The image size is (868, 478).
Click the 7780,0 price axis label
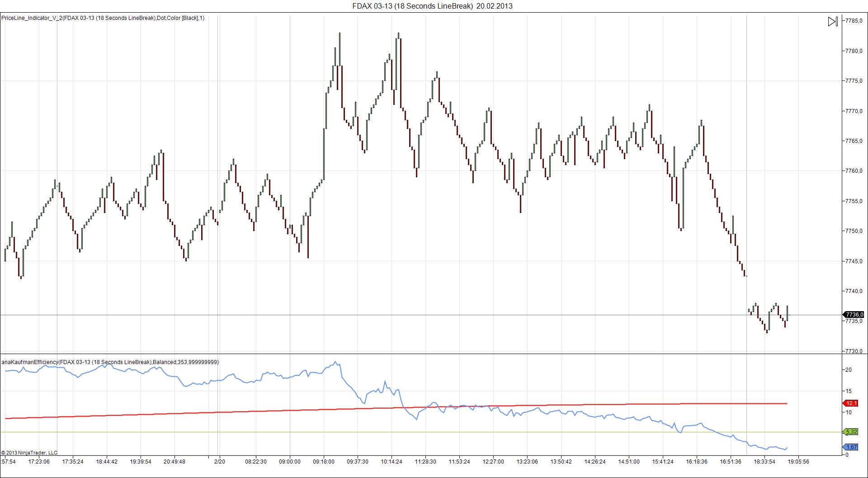pos(854,51)
